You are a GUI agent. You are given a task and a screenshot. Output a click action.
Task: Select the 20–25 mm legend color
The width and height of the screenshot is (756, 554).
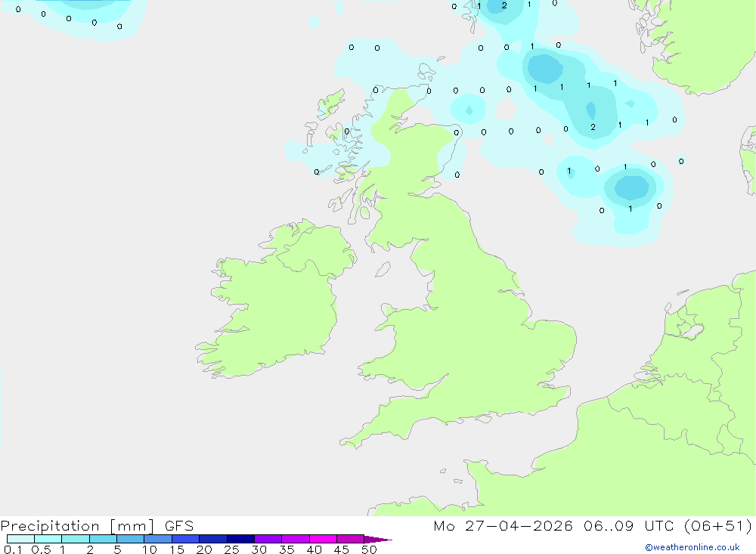click(x=213, y=539)
